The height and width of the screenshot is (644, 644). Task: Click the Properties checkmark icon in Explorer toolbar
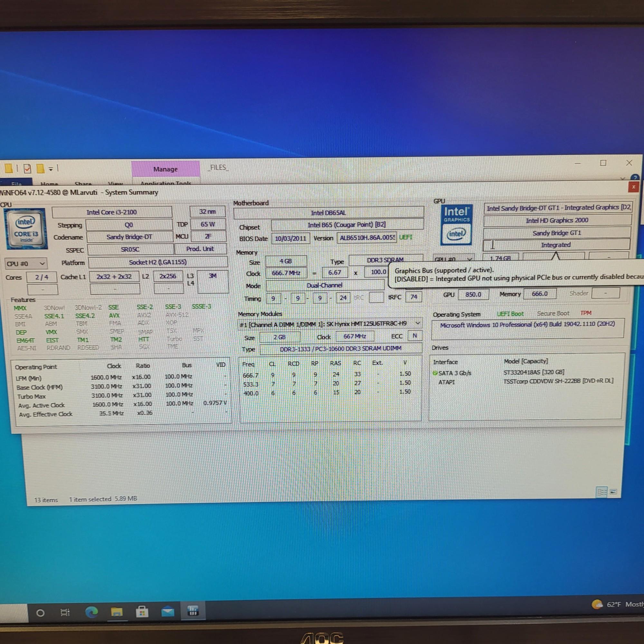pos(28,169)
